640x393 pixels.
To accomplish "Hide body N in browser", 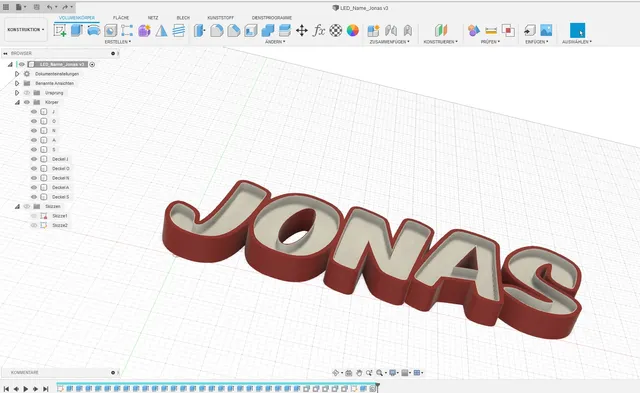I will click(x=34, y=131).
